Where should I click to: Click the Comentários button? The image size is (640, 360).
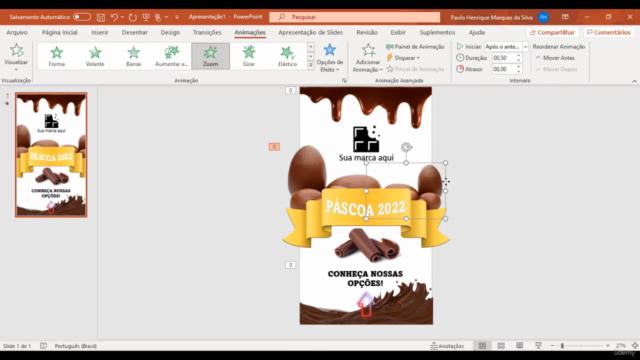coord(609,32)
